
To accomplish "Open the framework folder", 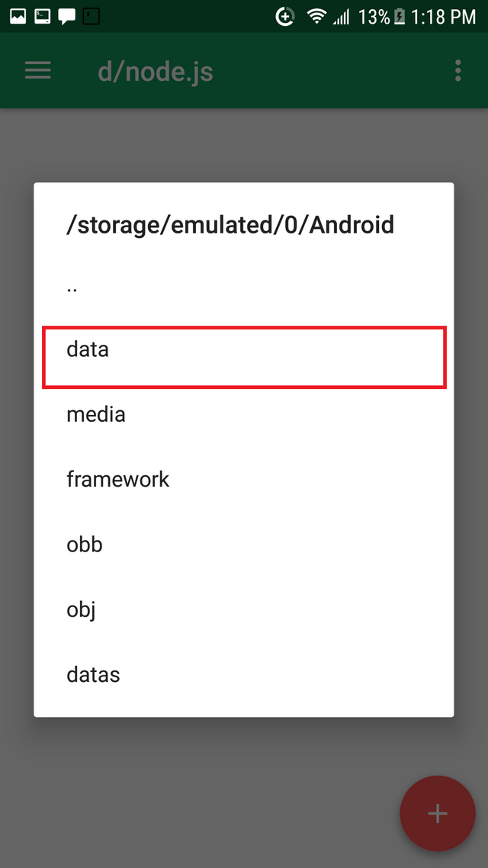I will pyautogui.click(x=243, y=480).
